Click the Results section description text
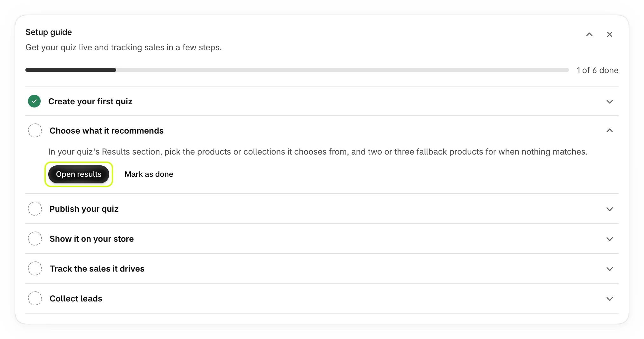644x339 pixels. 318,152
